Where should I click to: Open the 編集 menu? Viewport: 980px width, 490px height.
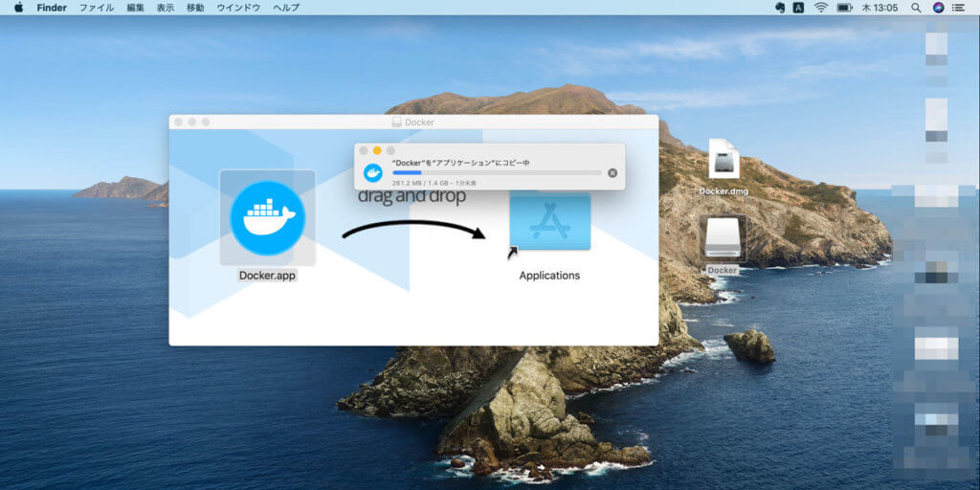point(135,8)
